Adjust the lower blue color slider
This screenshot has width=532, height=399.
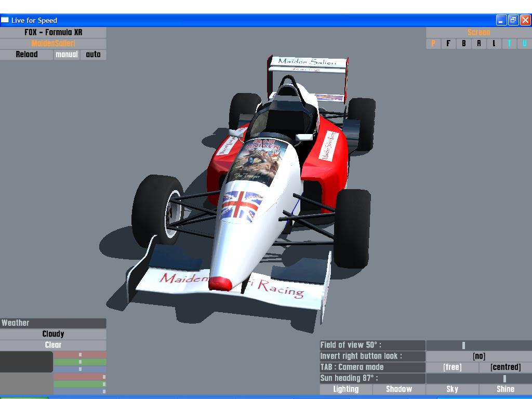click(80, 391)
